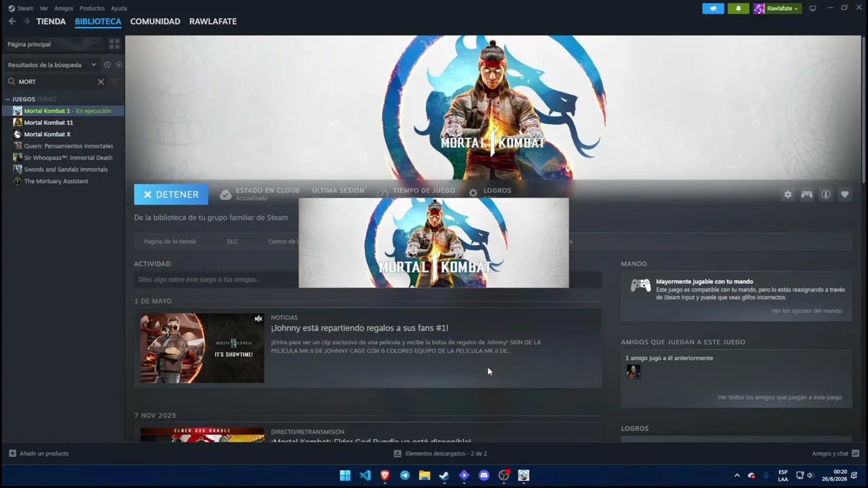Toggle ready-to-play filter icon
This screenshot has width=868, height=488.
tap(119, 65)
